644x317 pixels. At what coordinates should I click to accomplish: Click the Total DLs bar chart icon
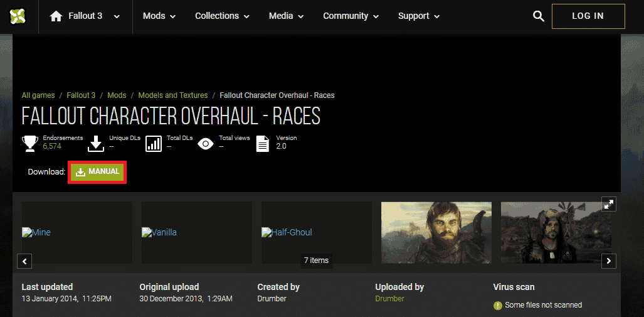pos(154,143)
